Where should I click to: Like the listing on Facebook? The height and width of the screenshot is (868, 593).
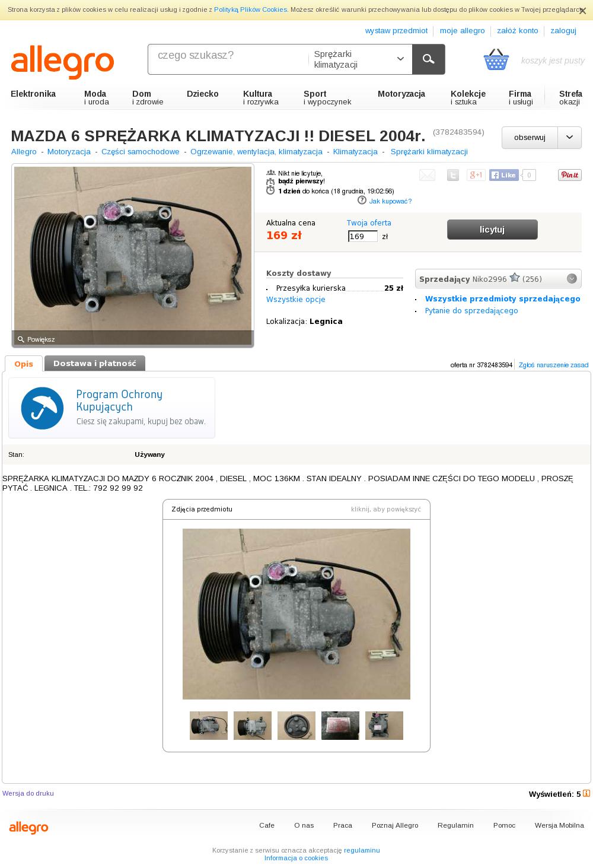click(504, 175)
